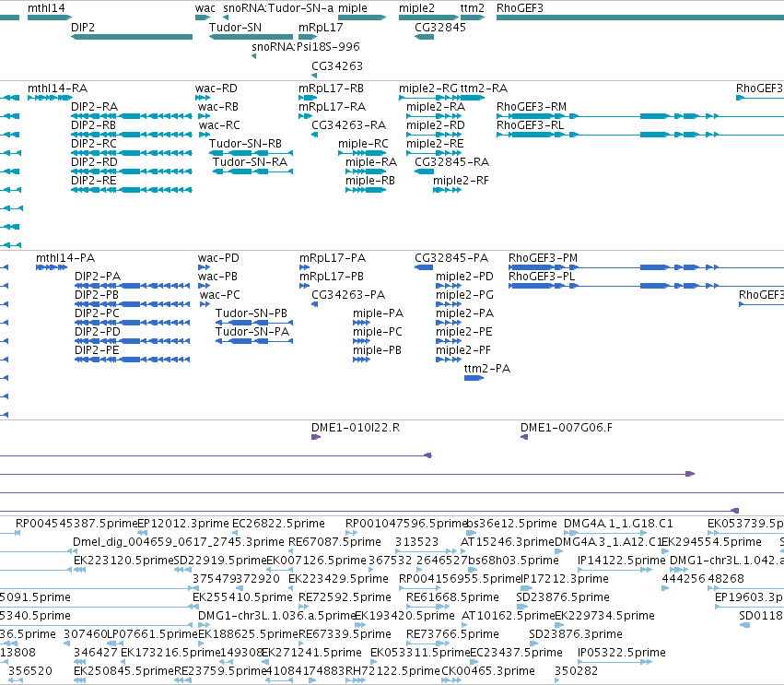Click the mthl14 gene label
This screenshot has width=784, height=685.
pos(46,8)
